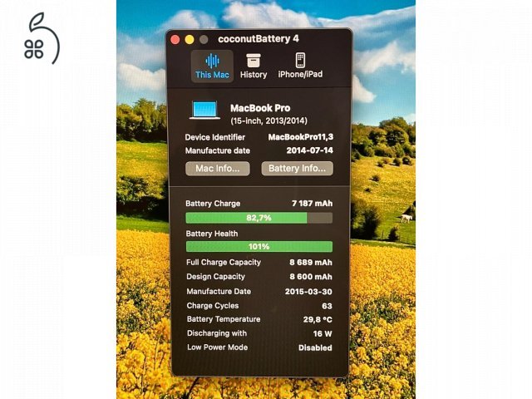Click the Battery Health label

click(212, 234)
